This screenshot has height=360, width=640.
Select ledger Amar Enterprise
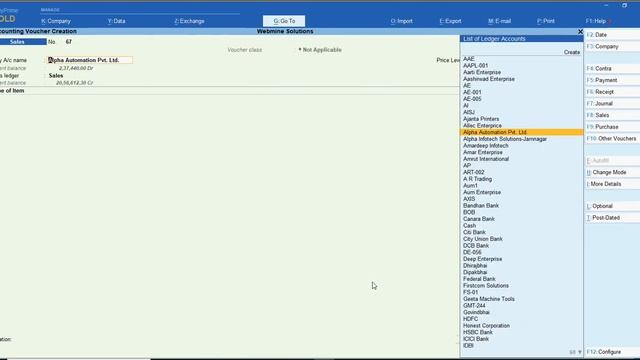click(x=482, y=152)
